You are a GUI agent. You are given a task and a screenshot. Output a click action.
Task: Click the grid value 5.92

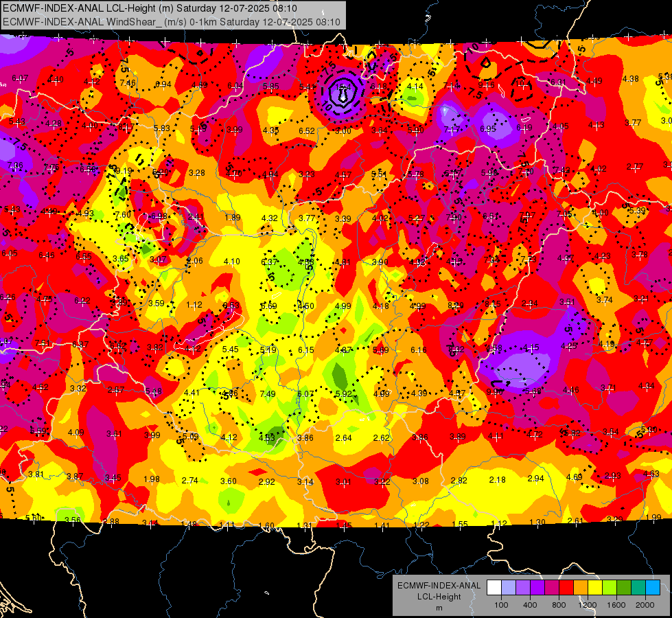(x=343, y=393)
